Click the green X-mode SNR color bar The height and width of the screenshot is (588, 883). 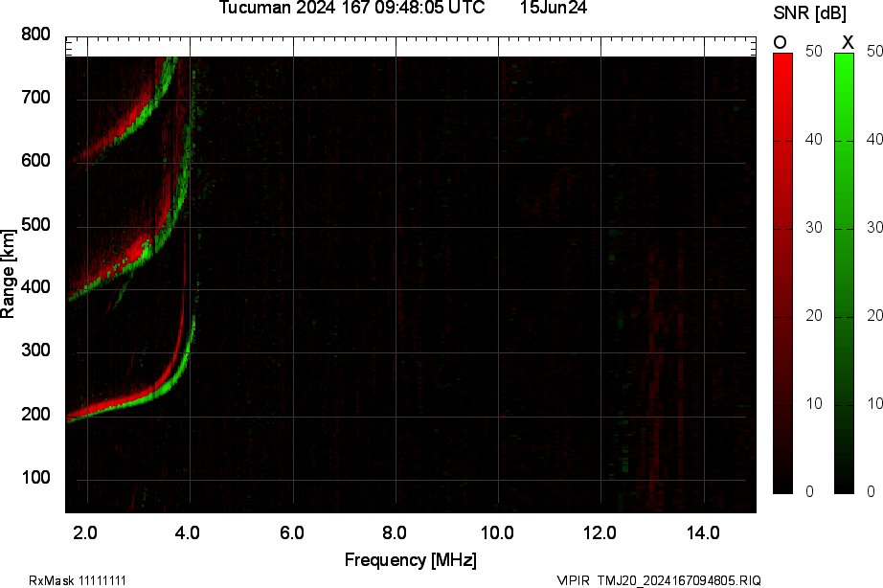click(x=844, y=273)
